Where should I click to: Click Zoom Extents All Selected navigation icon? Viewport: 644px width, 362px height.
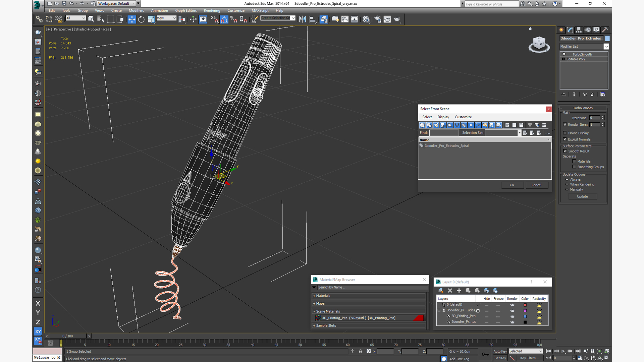click(607, 351)
